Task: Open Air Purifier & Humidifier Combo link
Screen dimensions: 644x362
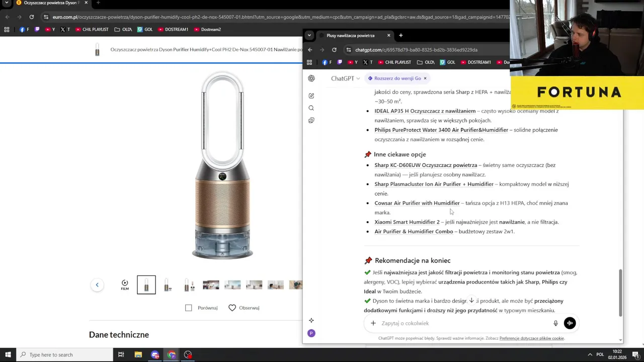Action: pyautogui.click(x=414, y=231)
